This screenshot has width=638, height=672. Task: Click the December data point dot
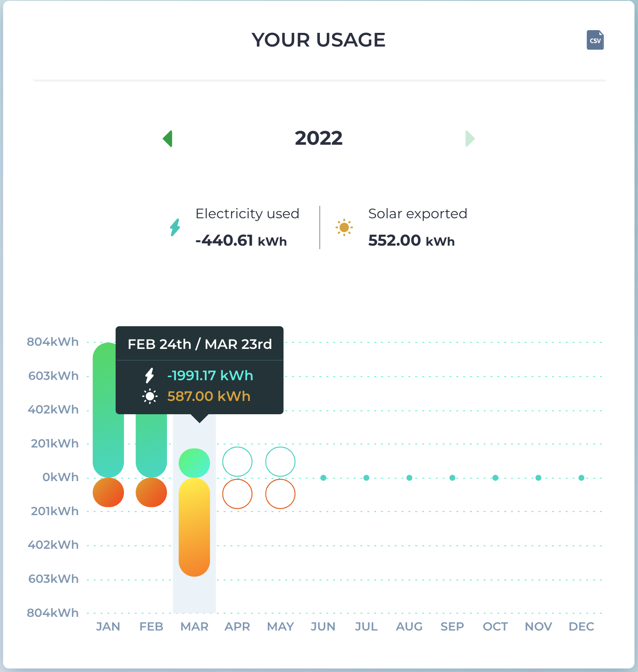click(581, 478)
